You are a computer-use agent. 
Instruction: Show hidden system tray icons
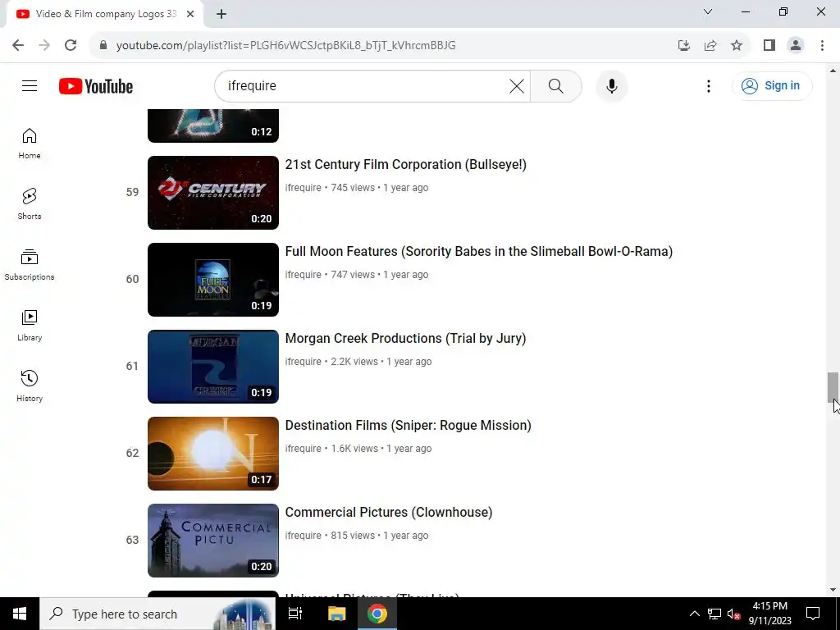(x=694, y=614)
